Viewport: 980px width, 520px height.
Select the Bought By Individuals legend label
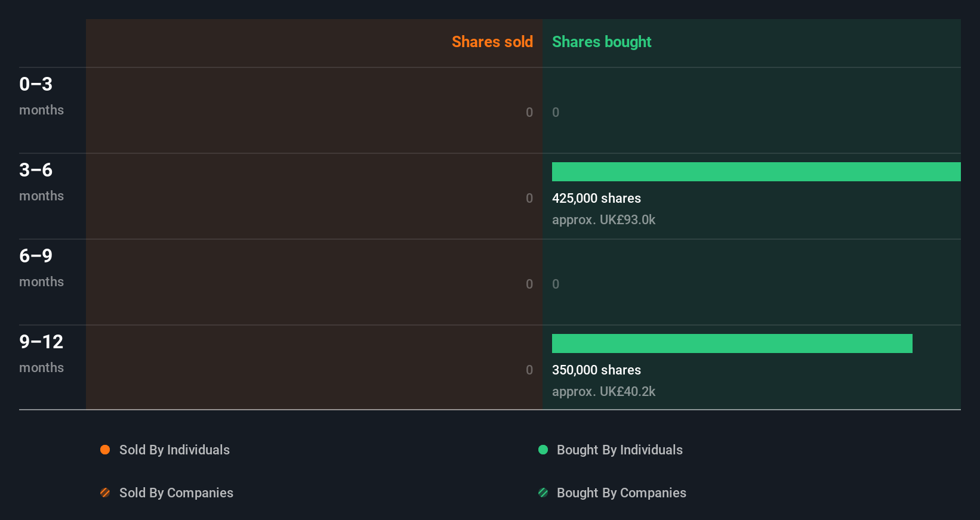click(620, 450)
